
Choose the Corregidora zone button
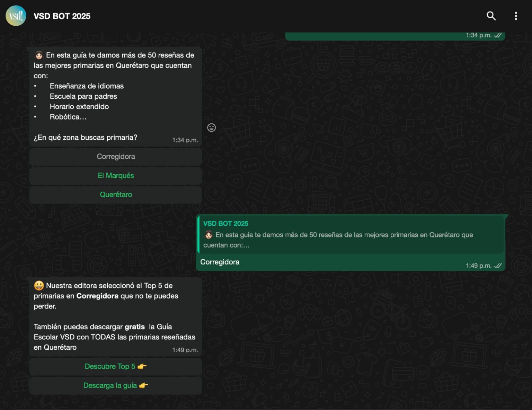click(116, 157)
